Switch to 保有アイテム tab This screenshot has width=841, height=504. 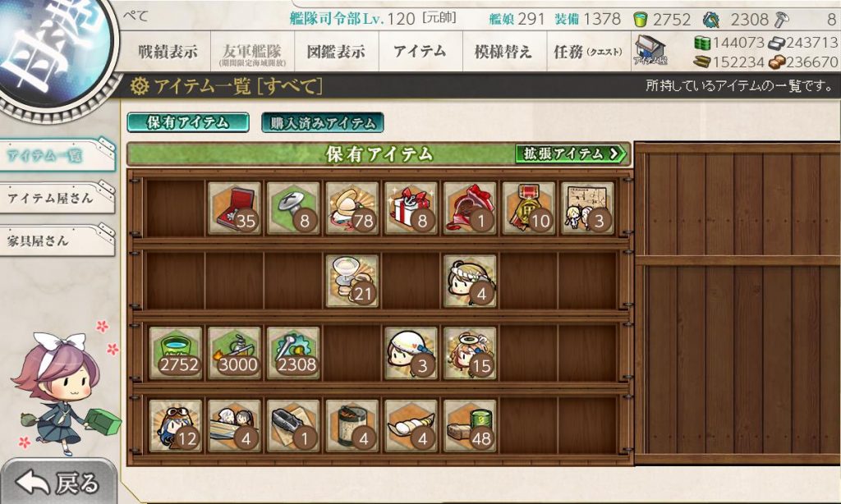188,122
